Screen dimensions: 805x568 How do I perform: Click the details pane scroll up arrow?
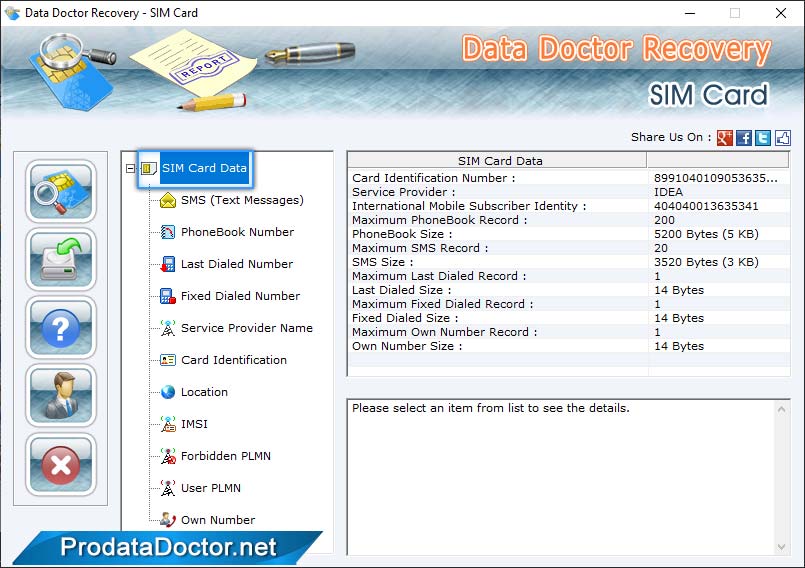781,409
